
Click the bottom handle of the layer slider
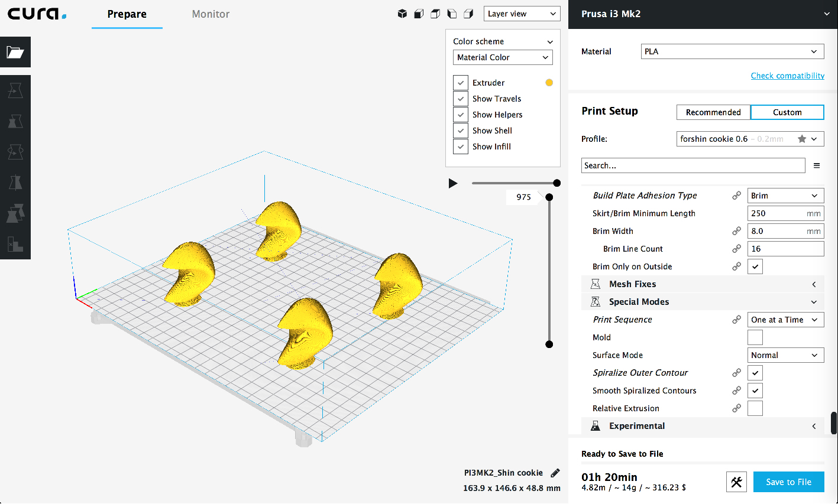pos(549,344)
